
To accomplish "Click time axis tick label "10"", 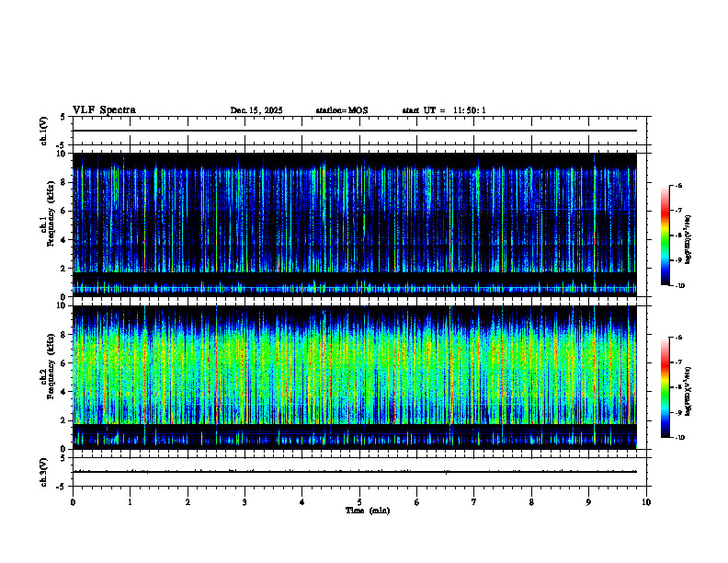I will [646, 502].
